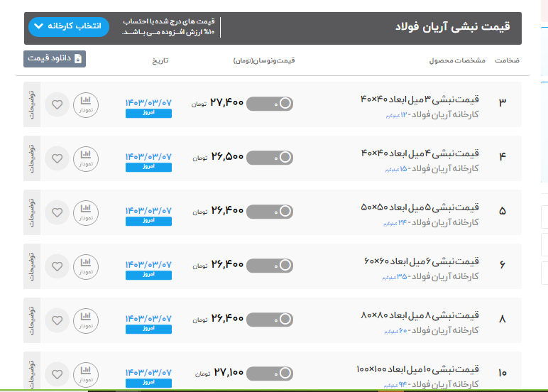The width and height of the screenshot is (548, 392).
Task: Click the تاریخ column header
Action: point(160,61)
